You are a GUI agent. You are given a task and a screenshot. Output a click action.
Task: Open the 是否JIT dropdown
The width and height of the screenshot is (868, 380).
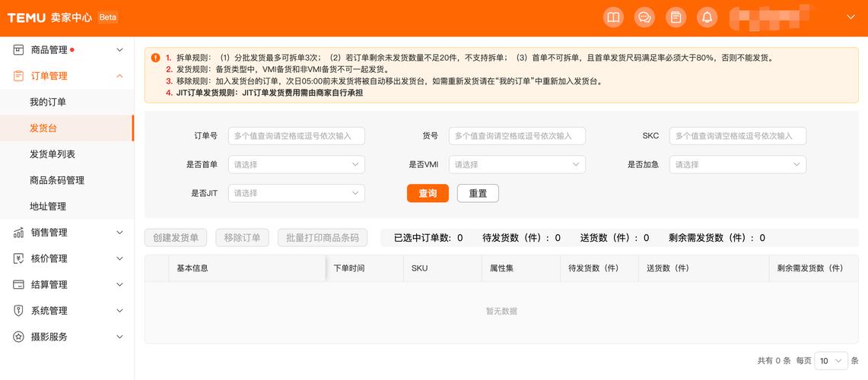[x=297, y=193]
